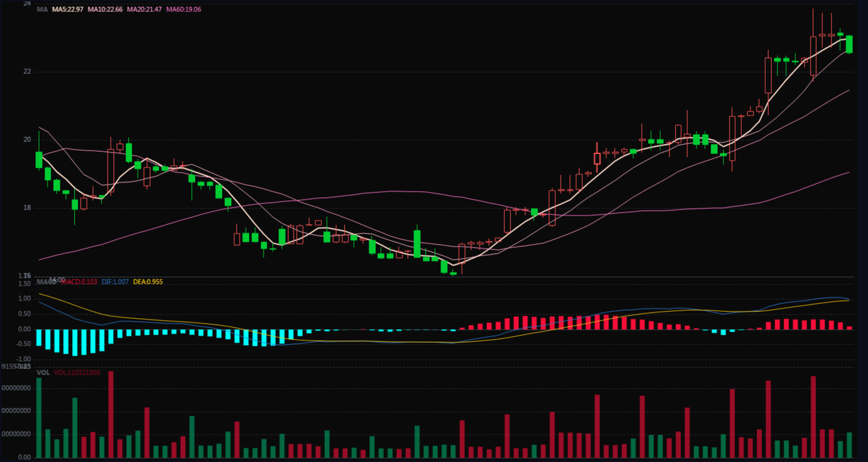The image size is (868, 462).
Task: Select the MA60:19.06 legend value
Action: (x=184, y=10)
